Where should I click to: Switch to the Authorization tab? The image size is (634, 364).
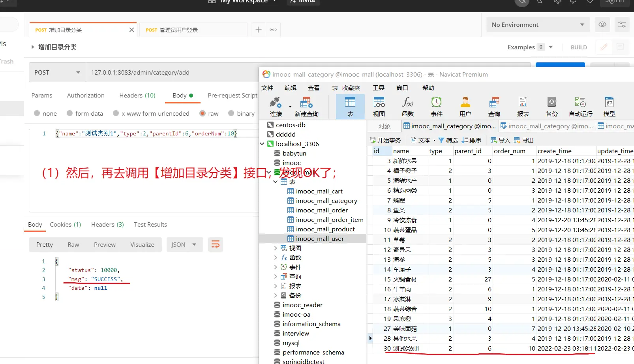pos(86,96)
